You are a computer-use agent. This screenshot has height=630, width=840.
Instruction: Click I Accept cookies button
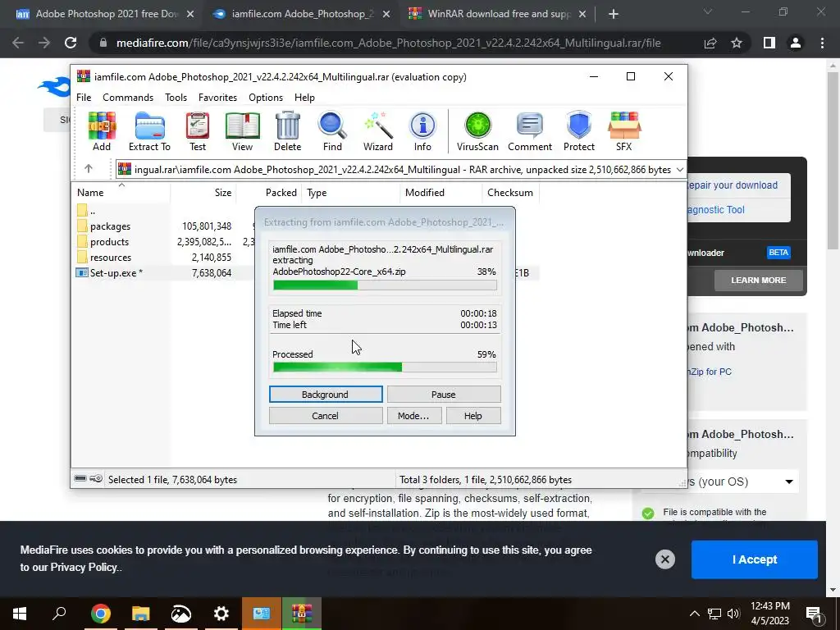755,559
